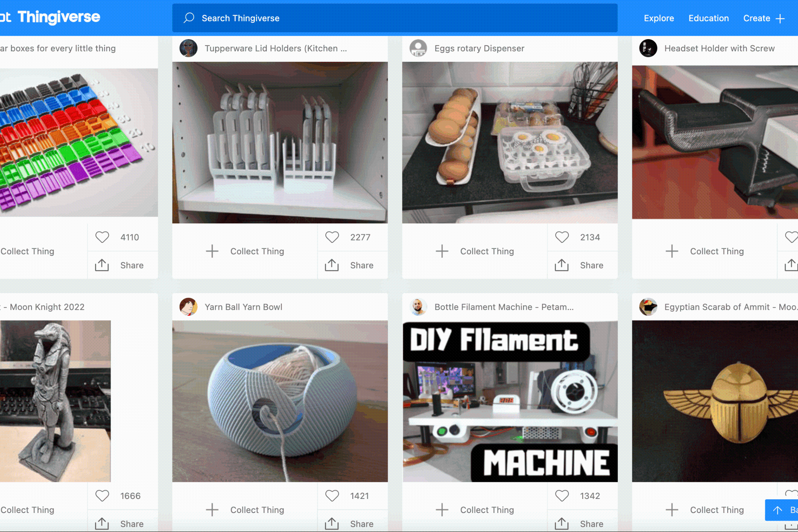Click Collect Thing text for Eggs rotary Dispenser
Viewport: 798px width, 532px height.
pyautogui.click(x=487, y=251)
